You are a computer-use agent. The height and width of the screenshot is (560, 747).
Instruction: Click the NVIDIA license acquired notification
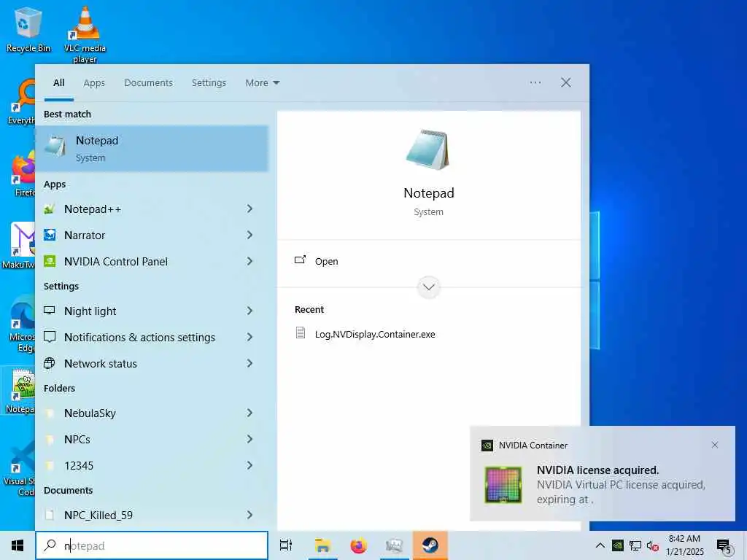tap(602, 473)
